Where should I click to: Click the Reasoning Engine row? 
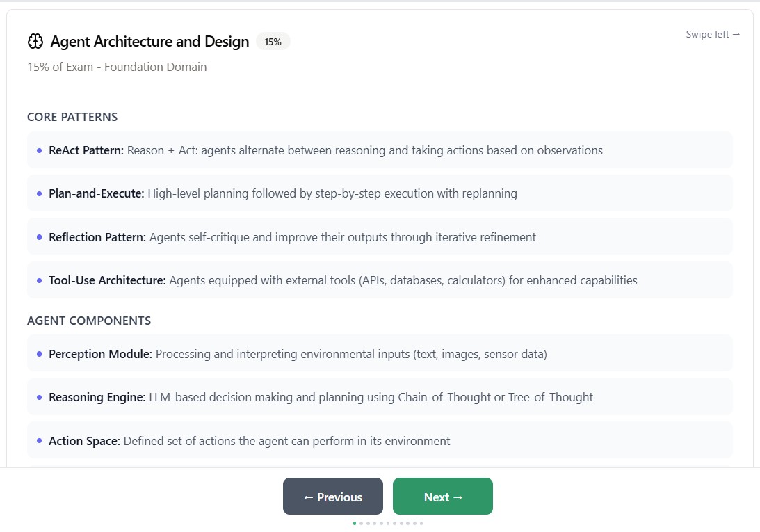[380, 397]
